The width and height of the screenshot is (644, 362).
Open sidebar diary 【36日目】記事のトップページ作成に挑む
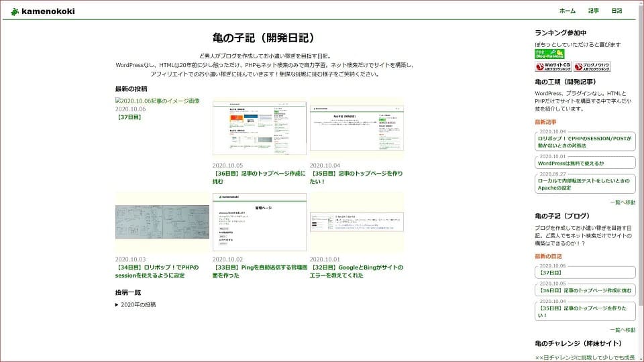click(x=585, y=290)
